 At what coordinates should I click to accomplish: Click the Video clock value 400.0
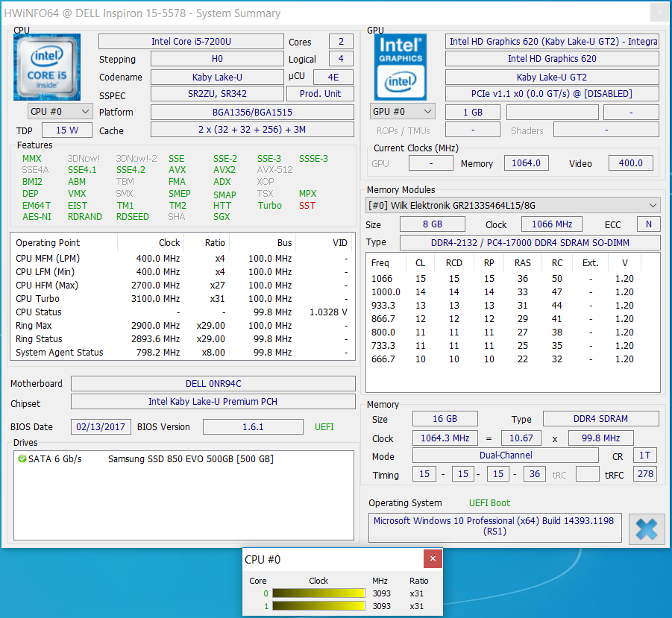(x=631, y=163)
